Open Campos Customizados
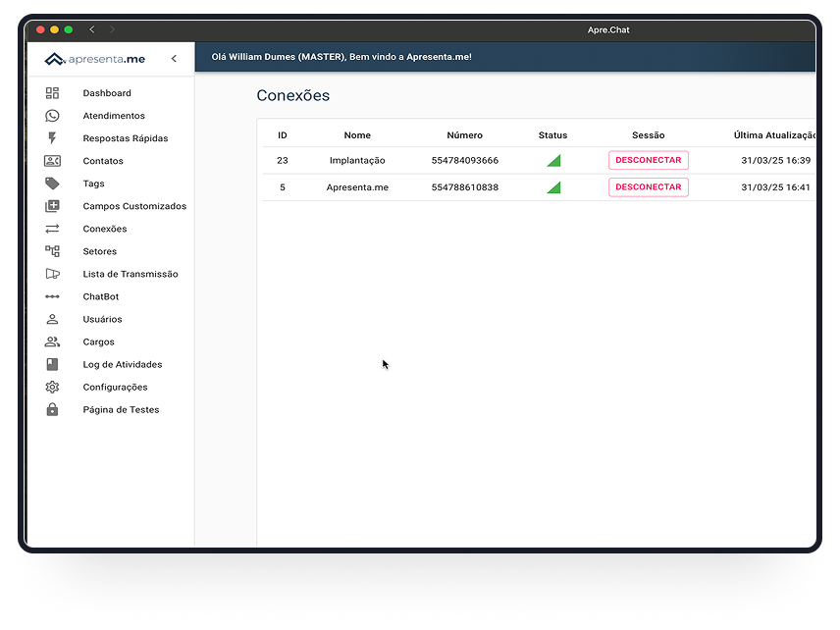 point(134,206)
